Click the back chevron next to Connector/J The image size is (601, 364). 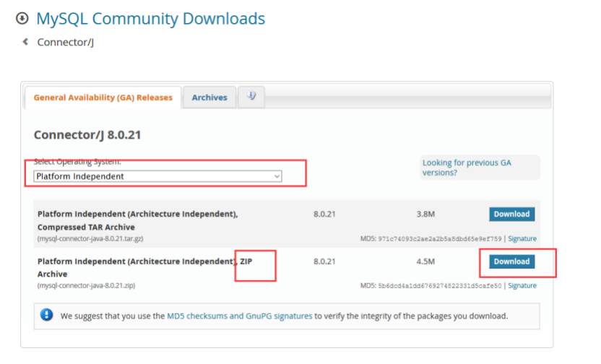[25, 42]
